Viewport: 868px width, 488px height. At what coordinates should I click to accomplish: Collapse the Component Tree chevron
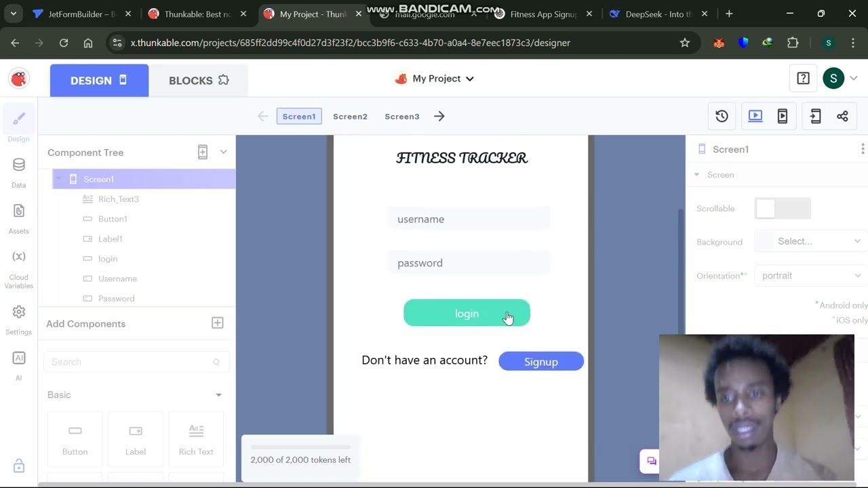[x=223, y=152]
